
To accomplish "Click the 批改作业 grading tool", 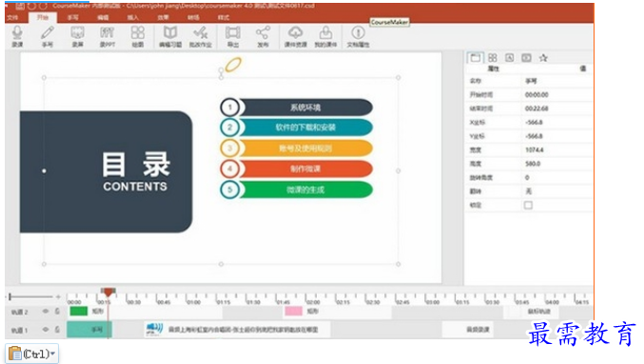I will [201, 36].
